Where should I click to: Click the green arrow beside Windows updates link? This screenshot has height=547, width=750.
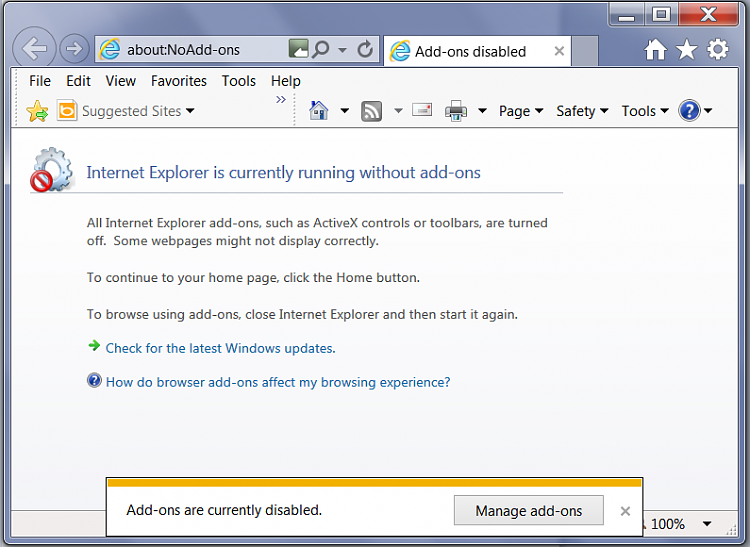(94, 345)
